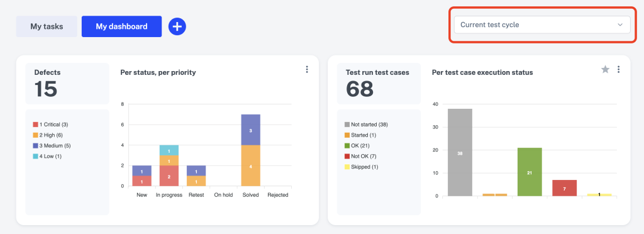Add a new dashboard with plus icon
The width and height of the screenshot is (644, 234).
tap(177, 26)
